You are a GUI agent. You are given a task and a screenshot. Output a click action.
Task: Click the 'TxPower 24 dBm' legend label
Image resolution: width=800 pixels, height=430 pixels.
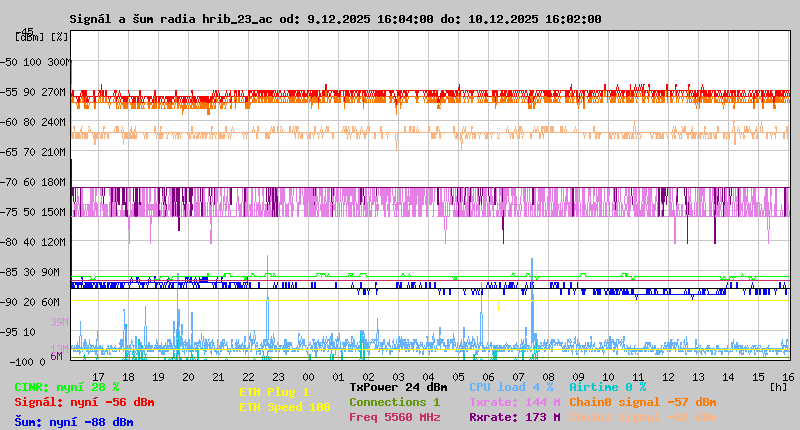coord(398,387)
